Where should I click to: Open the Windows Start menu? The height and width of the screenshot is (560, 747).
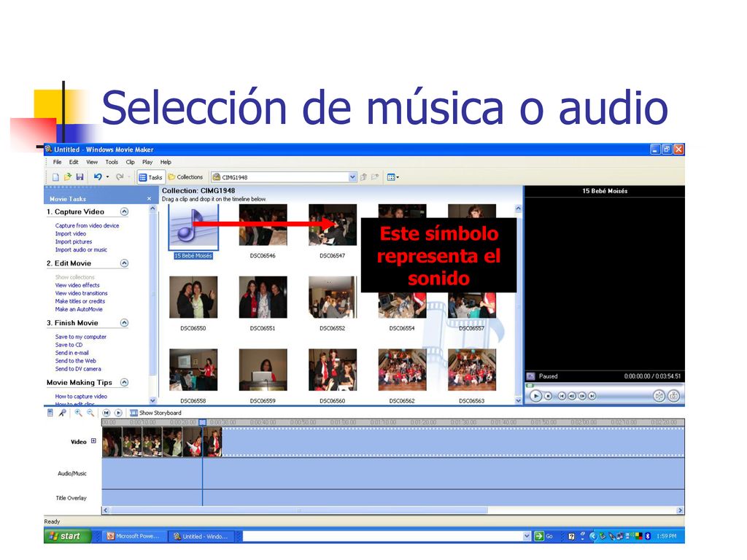pyautogui.click(x=66, y=536)
